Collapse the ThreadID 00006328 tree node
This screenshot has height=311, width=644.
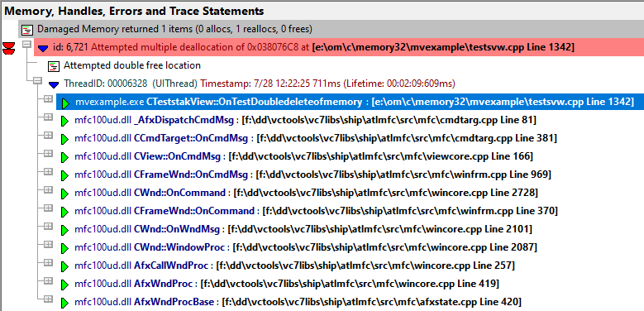tap(37, 80)
